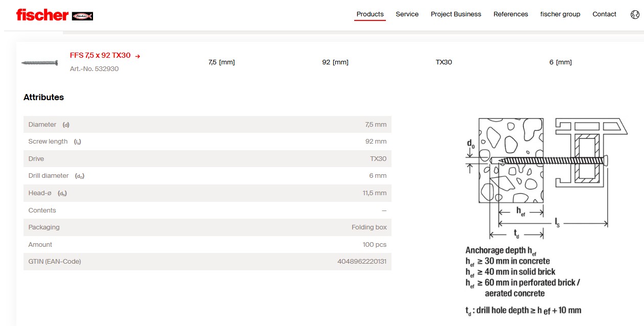Click the 92 mm screw length value
Viewport: 644px width, 326px height.
[x=376, y=142]
